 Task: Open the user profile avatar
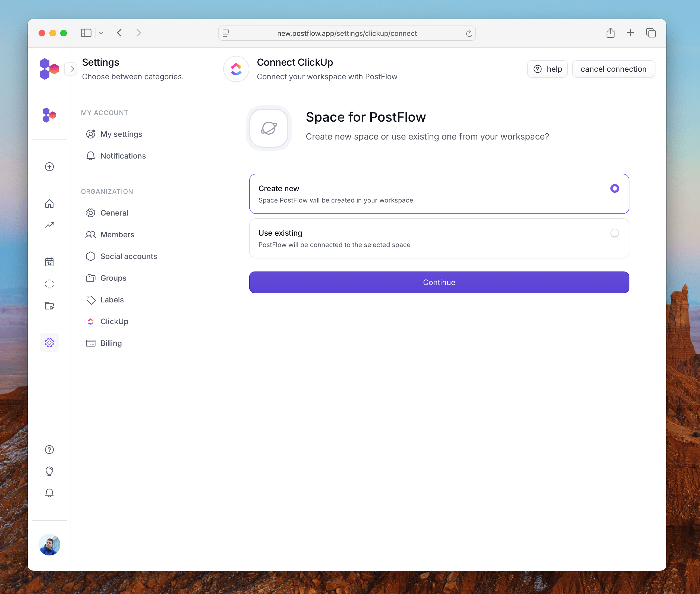click(49, 545)
